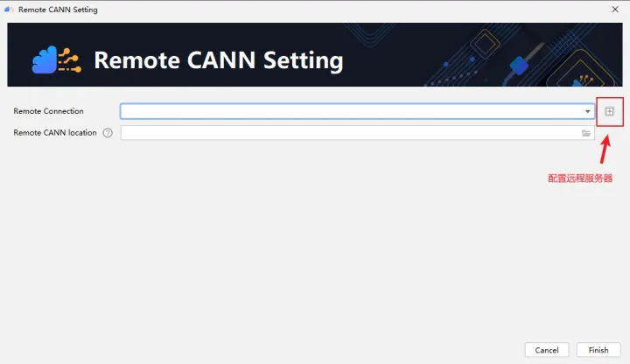630x364 pixels.
Task: Open help for Remote CANN location
Action: click(108, 133)
